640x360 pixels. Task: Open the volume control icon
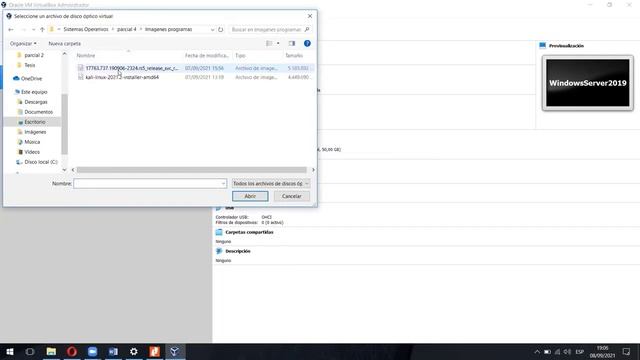(567, 351)
